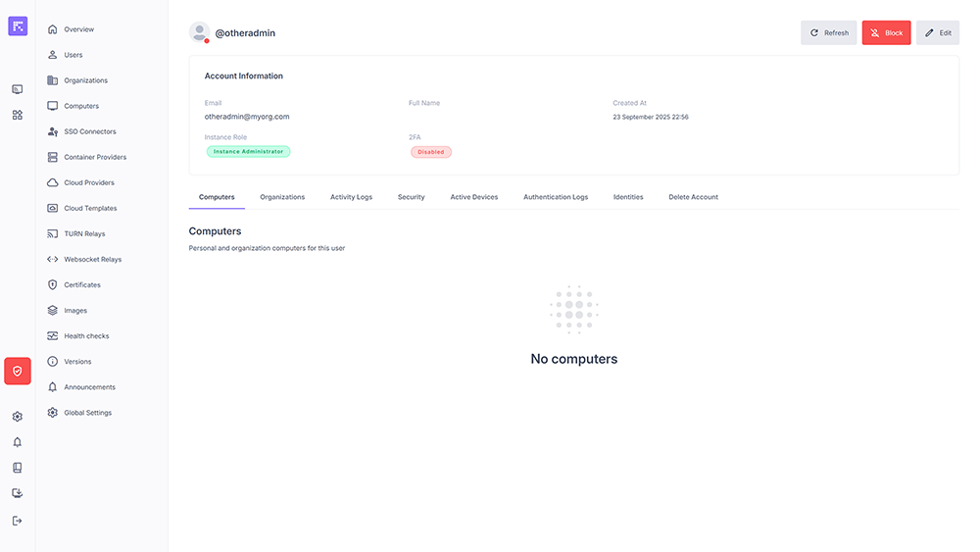Viewport: 980px width, 552px height.
Task: Click the Instance Administrator role badge
Action: [249, 152]
